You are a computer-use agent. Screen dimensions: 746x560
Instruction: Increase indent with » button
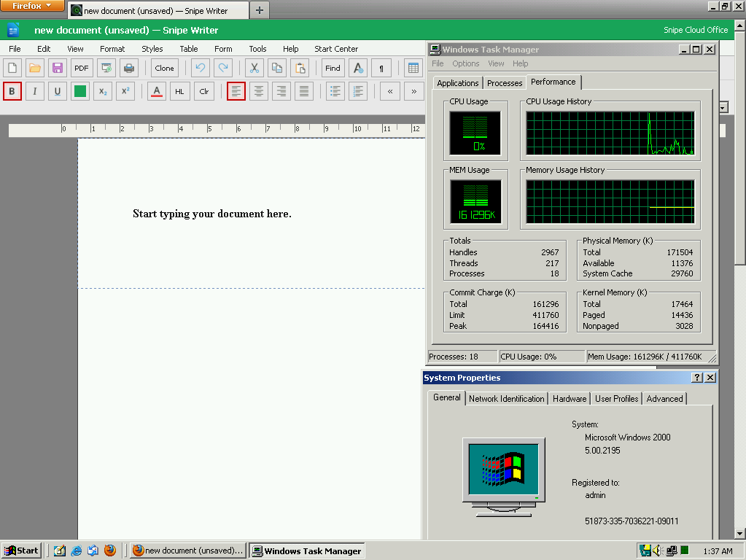tap(414, 91)
